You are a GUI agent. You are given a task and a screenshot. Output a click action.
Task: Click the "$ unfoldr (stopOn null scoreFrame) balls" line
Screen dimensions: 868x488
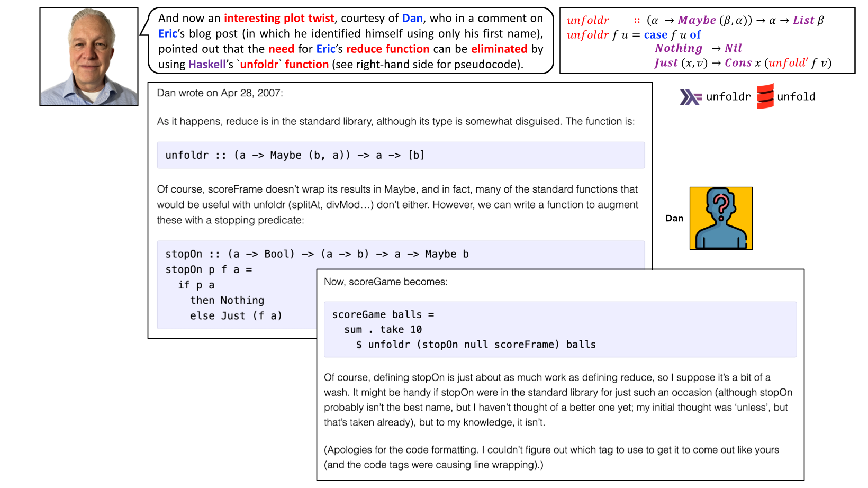coord(476,345)
